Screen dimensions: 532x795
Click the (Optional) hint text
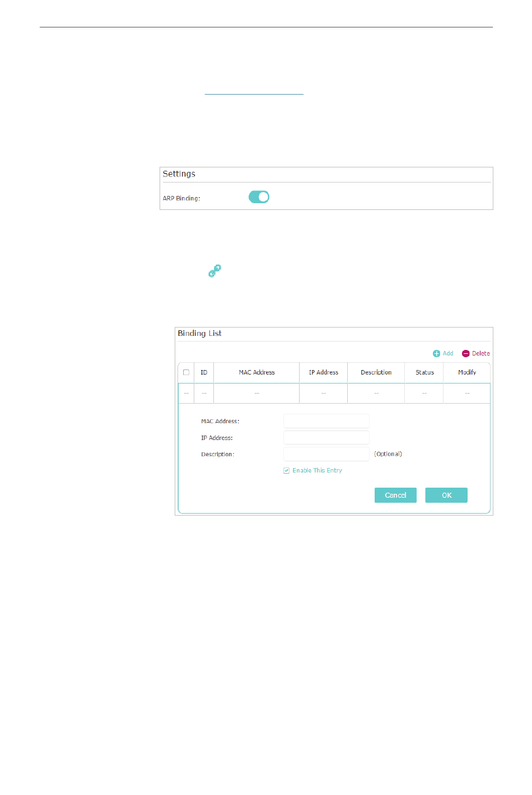coord(388,454)
